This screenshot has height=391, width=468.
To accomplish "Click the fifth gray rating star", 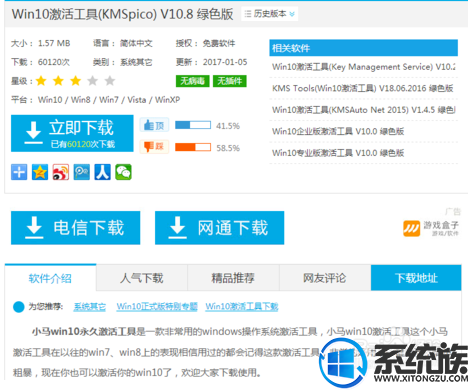I will (x=110, y=81).
